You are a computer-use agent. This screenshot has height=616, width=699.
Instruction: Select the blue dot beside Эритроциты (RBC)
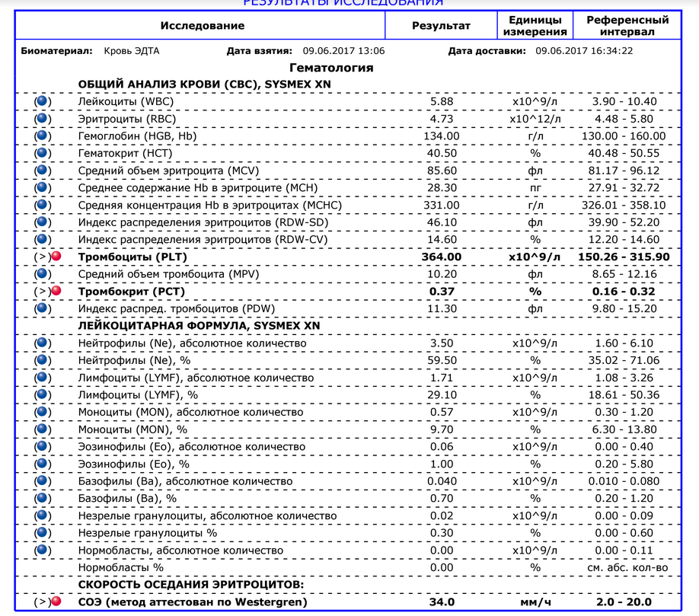click(43, 119)
